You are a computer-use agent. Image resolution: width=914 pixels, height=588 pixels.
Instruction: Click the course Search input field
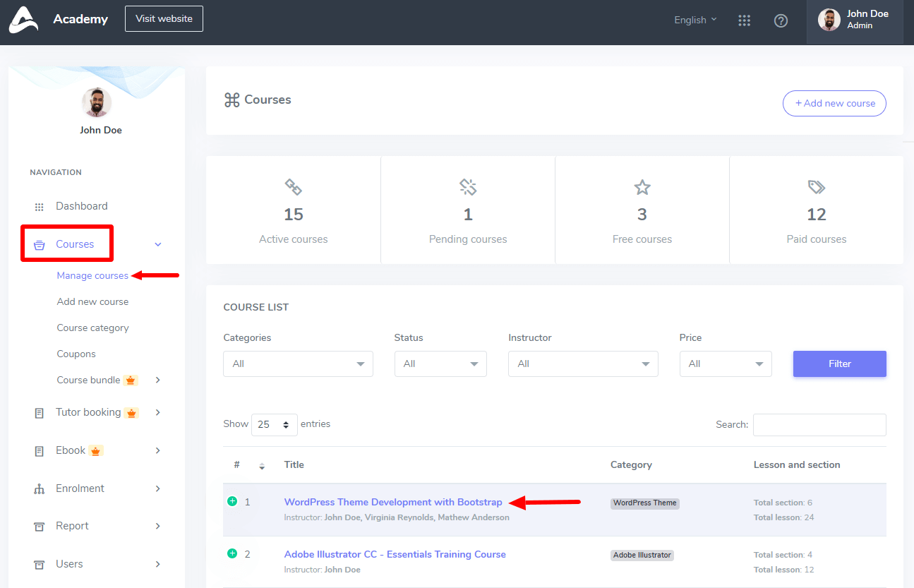coord(819,425)
